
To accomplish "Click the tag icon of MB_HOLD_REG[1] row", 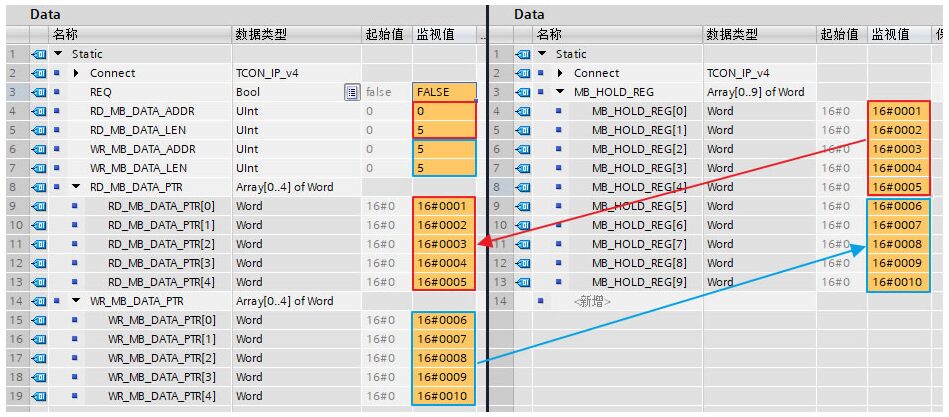I will pyautogui.click(x=522, y=130).
